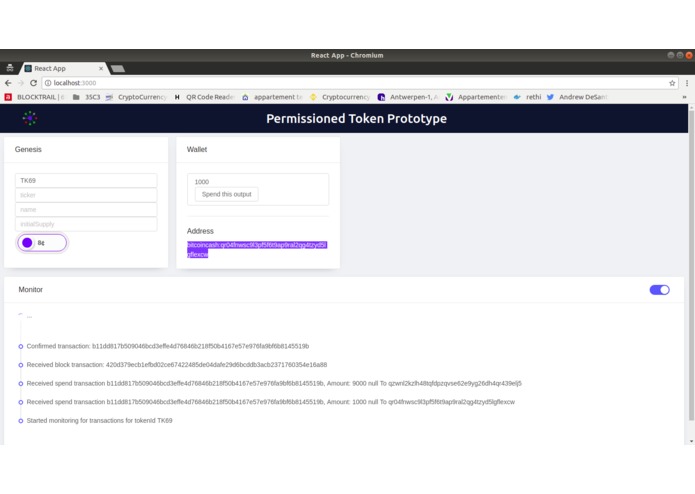Toggle the purple switch in Genesis

(x=42, y=243)
